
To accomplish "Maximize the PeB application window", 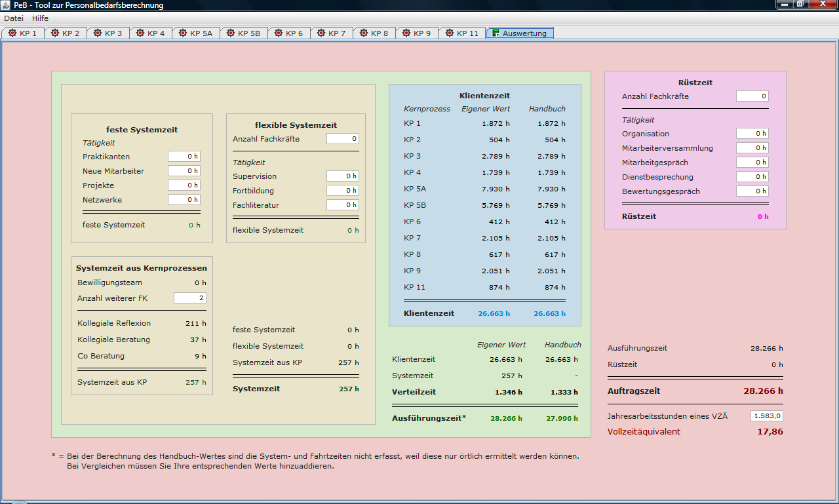I will tap(800, 5).
